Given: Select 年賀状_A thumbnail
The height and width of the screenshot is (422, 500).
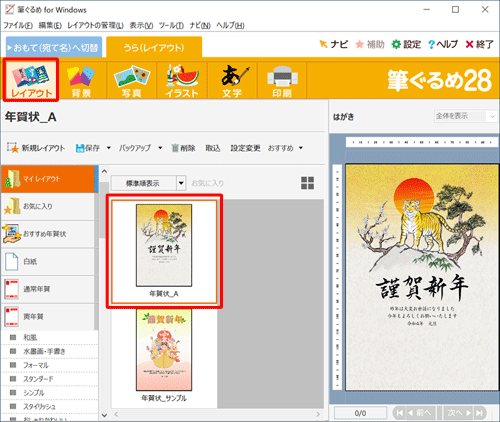Looking at the screenshot, I should (x=164, y=251).
